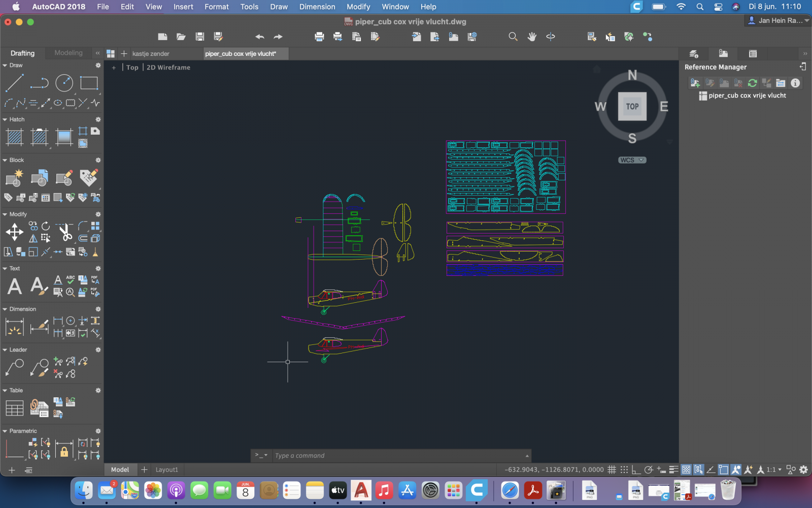
Task: Insert a table with the Table tool
Action: click(14, 408)
